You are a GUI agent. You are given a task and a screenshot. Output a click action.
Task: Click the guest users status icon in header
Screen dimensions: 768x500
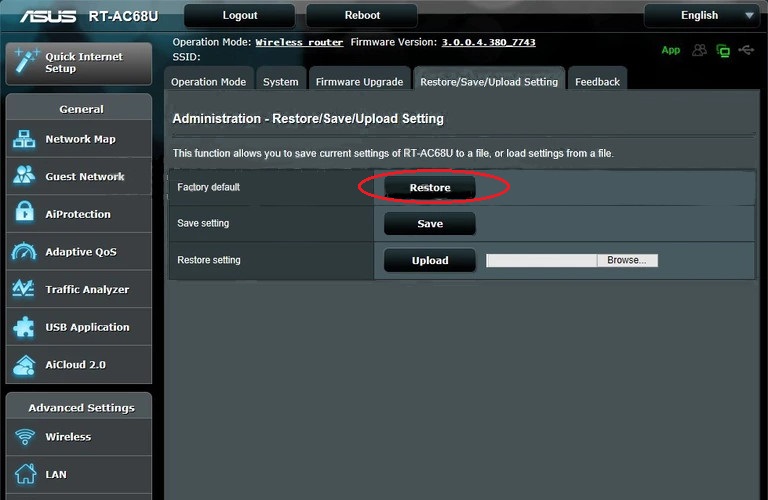pos(699,50)
